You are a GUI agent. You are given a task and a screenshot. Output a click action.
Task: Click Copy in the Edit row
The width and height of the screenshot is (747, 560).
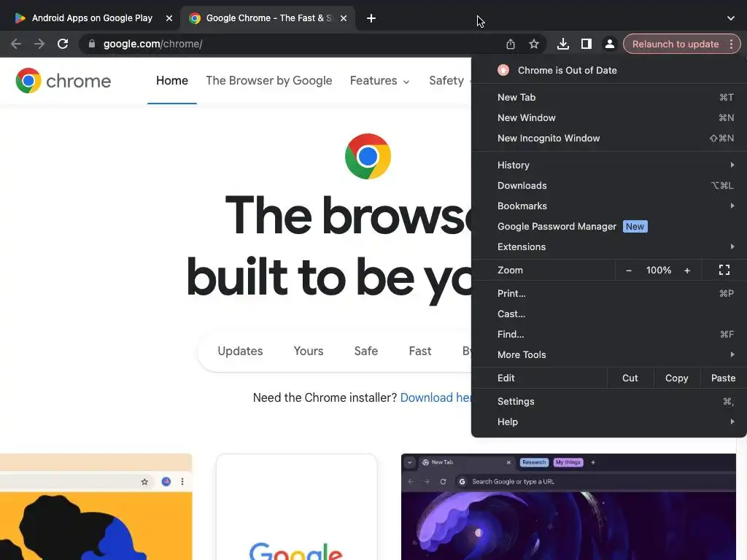676,378
